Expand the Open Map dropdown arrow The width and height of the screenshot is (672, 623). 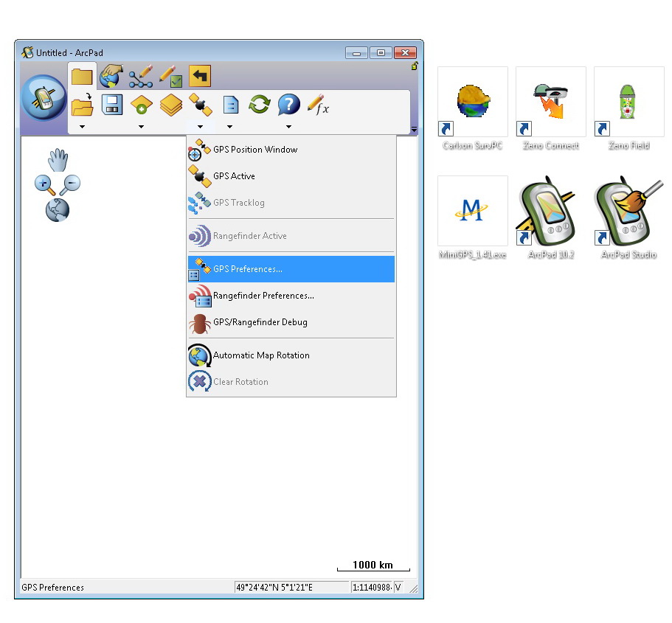pyautogui.click(x=83, y=127)
